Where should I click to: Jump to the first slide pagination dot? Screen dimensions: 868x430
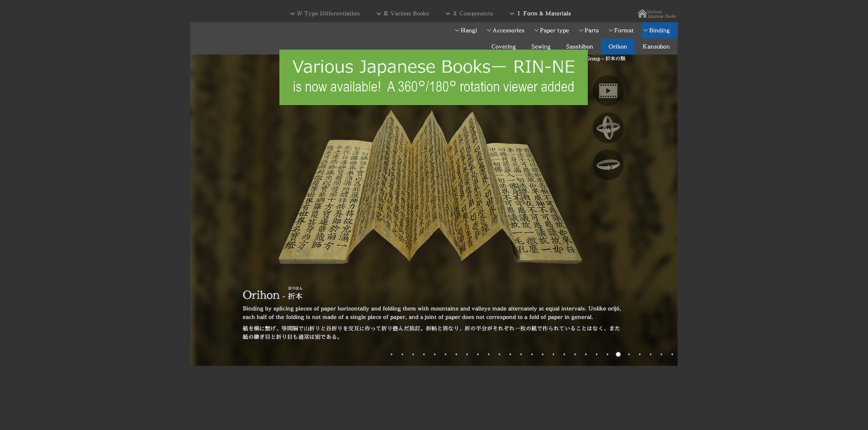click(x=392, y=355)
